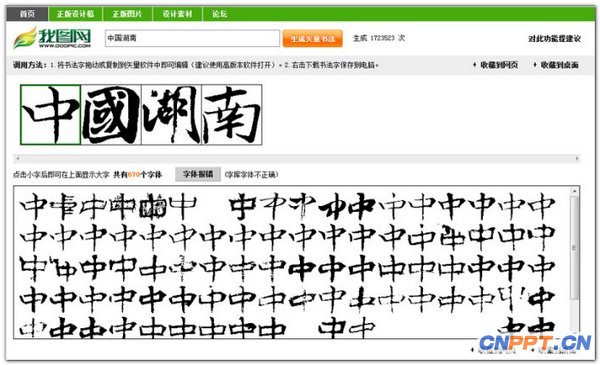Open the 设计素材 tab
Image resolution: width=600 pixels, height=365 pixels.
point(177,14)
